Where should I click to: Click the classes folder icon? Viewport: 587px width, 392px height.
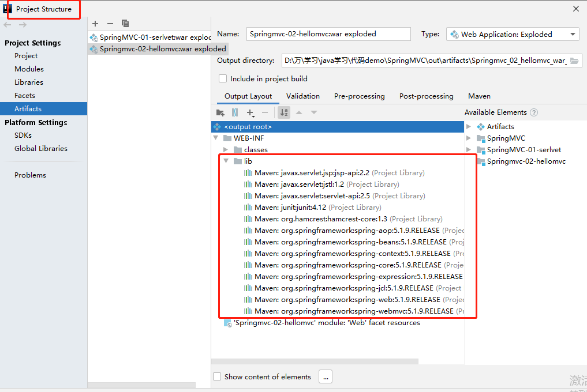coord(238,150)
